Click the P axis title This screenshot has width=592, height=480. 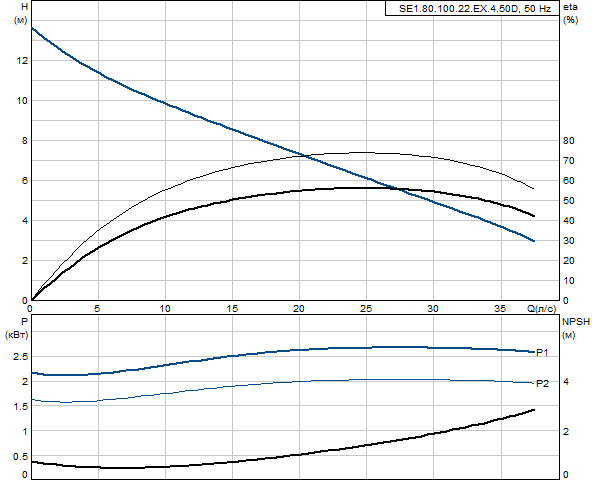click(24, 322)
